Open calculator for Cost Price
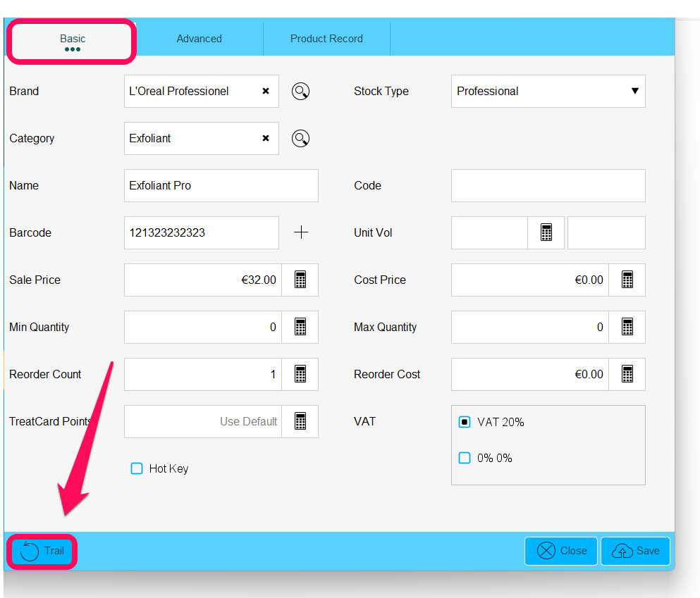 point(627,280)
